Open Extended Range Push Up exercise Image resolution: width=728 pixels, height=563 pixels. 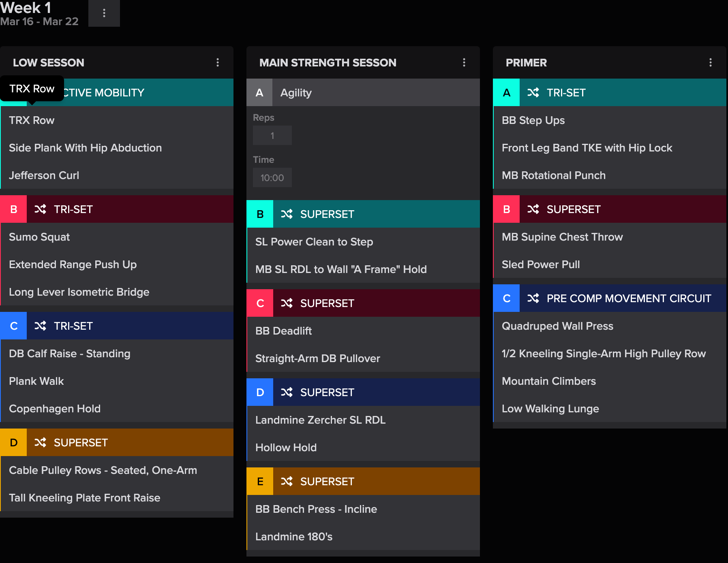(117, 264)
